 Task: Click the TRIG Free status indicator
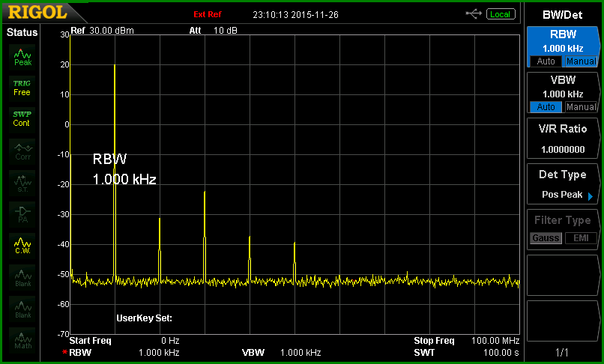pos(22,88)
